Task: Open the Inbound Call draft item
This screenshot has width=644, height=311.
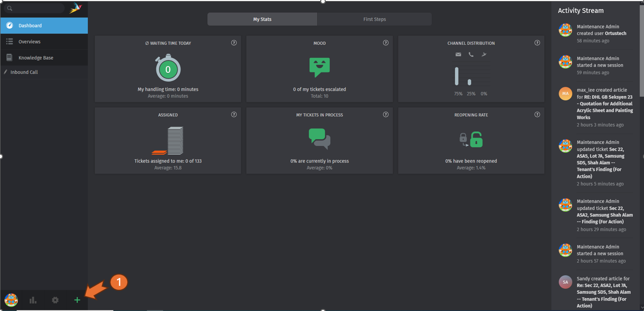Action: [24, 72]
